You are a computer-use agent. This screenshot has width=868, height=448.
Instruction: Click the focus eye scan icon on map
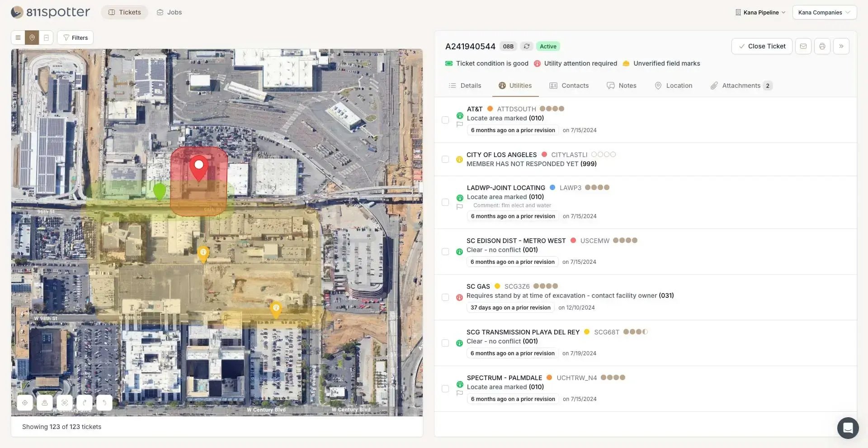coord(65,403)
